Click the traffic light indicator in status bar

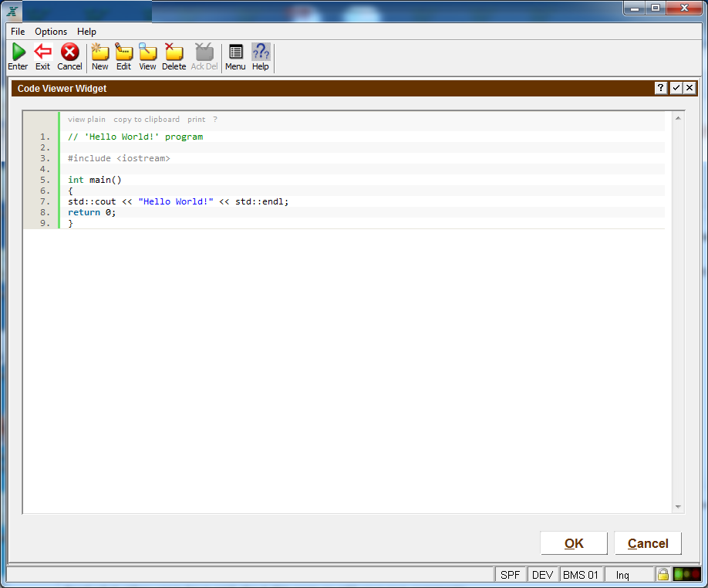pos(686,574)
